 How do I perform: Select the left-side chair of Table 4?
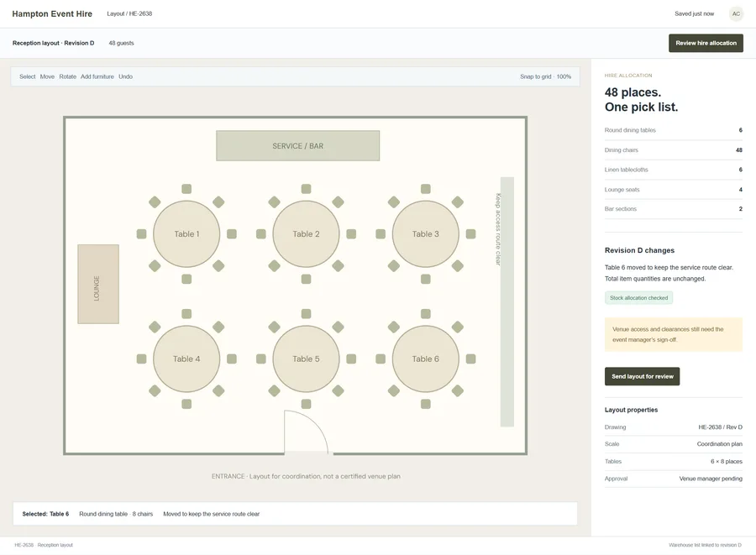[141, 359]
